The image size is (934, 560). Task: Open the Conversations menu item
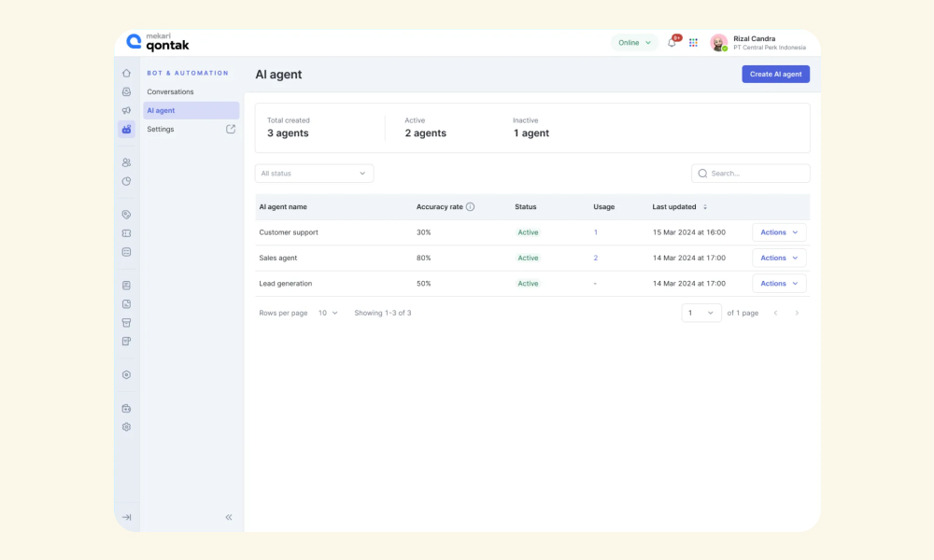(170, 91)
